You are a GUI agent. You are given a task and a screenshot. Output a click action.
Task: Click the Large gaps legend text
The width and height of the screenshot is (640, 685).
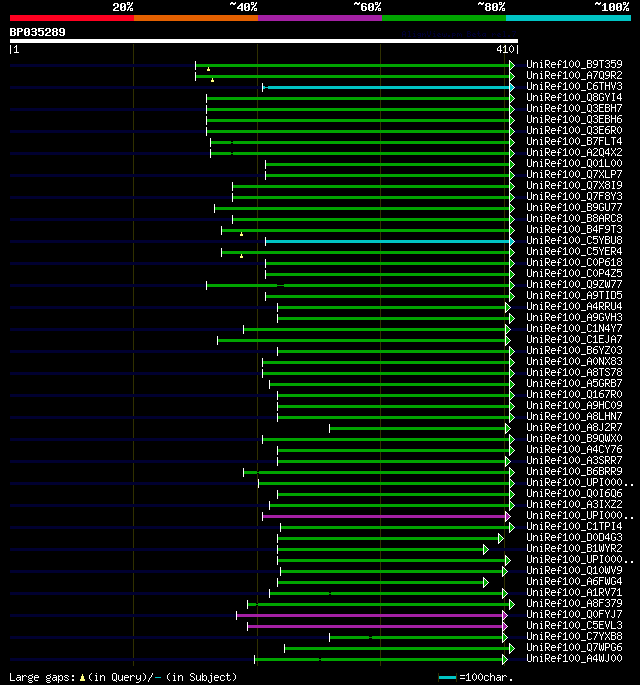point(123,677)
